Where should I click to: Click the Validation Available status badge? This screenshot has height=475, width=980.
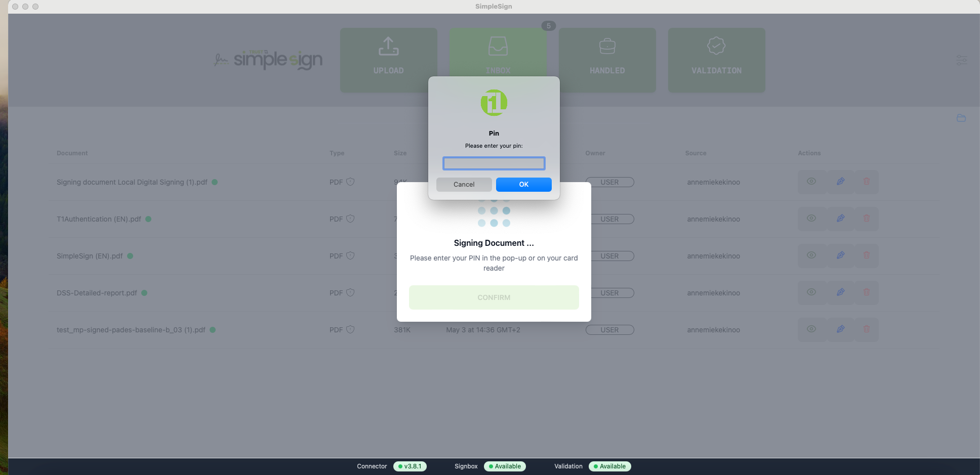[609, 466]
